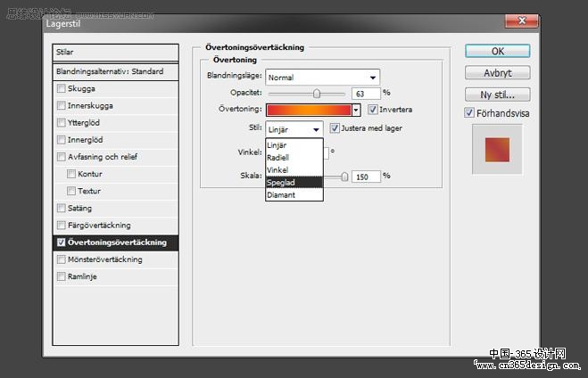588x378 pixels.
Task: Click the gradient preview thumbnail
Action: click(x=497, y=150)
